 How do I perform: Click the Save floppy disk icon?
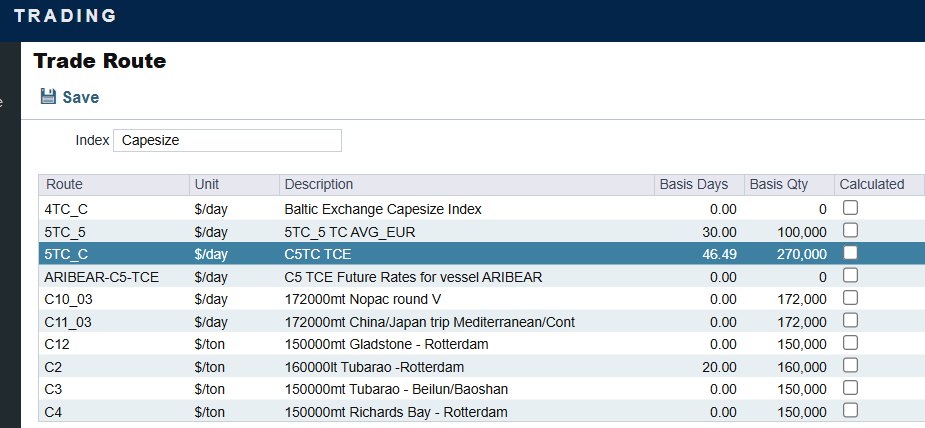[x=48, y=96]
